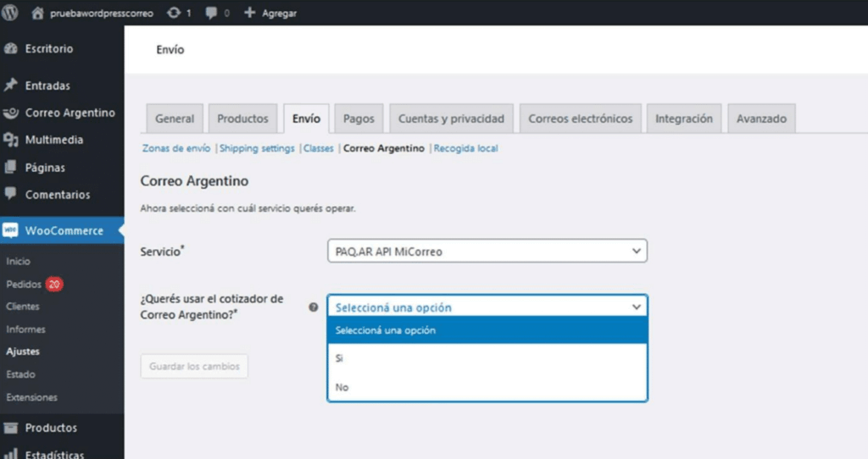This screenshot has width=868, height=459.
Task: Switch to the Pagos tab
Action: click(x=359, y=119)
